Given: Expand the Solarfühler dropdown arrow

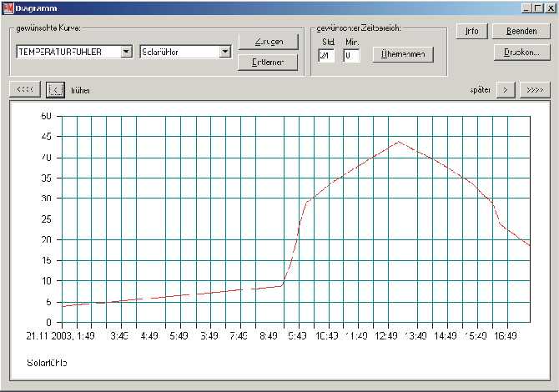Looking at the screenshot, I should coord(224,52).
